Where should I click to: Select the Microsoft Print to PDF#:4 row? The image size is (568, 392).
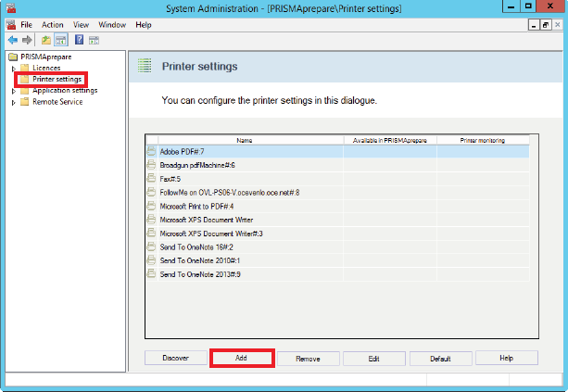pyautogui.click(x=337, y=206)
